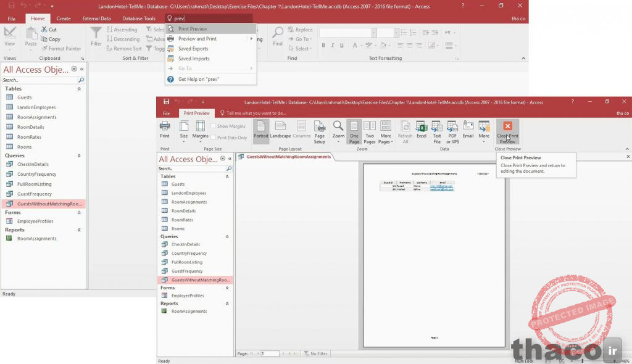Viewport: 632px width, 364px height.
Task: Collapse the Tables group in back navigation pane
Action: coord(79,89)
